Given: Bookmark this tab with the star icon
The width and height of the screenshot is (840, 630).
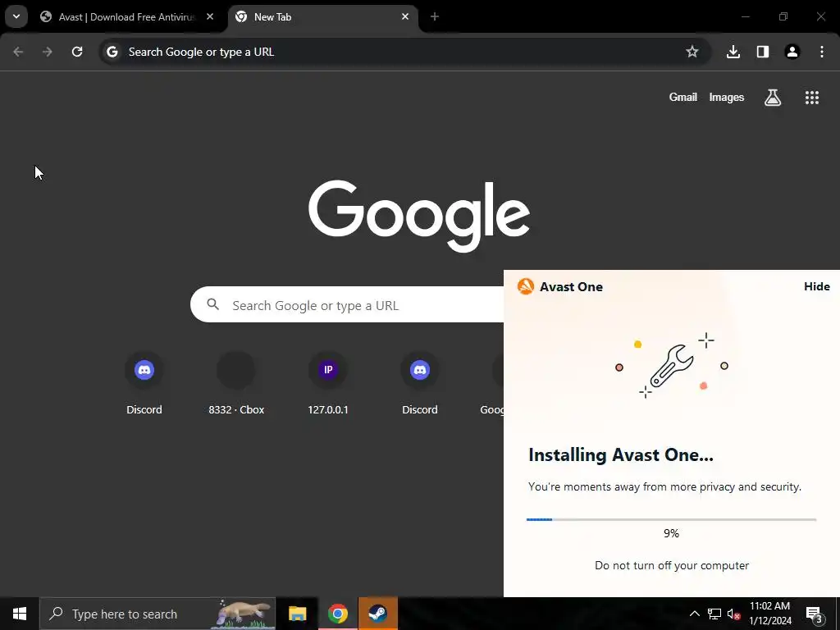Looking at the screenshot, I should 692,52.
